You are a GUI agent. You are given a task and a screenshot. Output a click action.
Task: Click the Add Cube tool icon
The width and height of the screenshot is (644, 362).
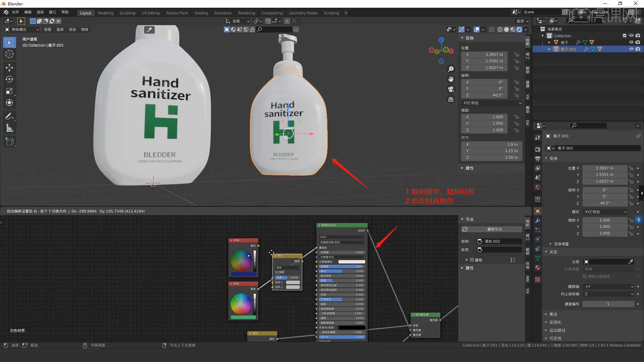pos(9,141)
